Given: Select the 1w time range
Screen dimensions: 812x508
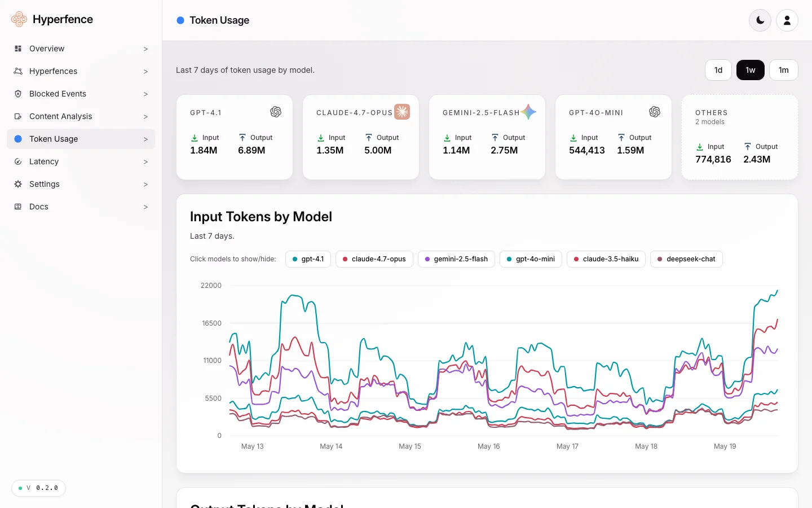Looking at the screenshot, I should pyautogui.click(x=751, y=70).
